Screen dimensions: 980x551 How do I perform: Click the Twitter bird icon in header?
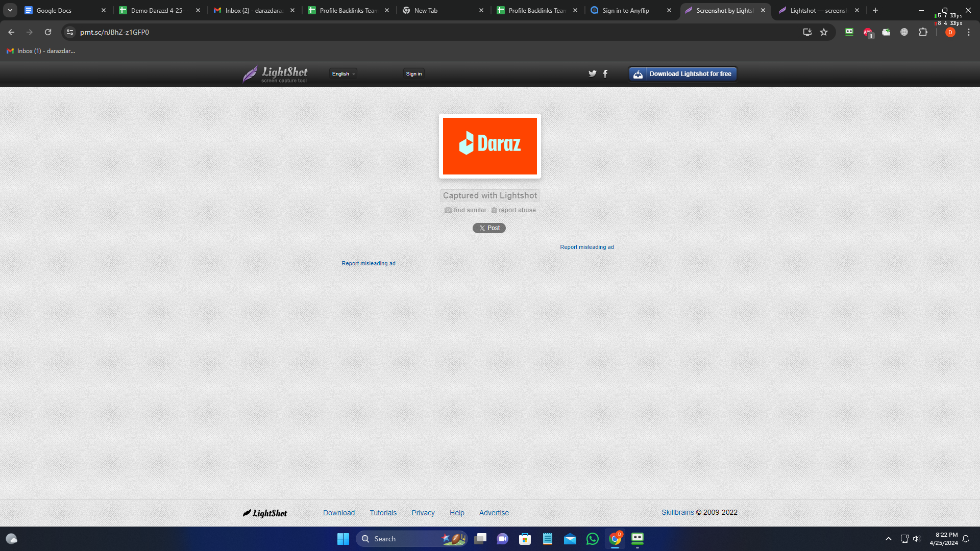click(x=592, y=73)
